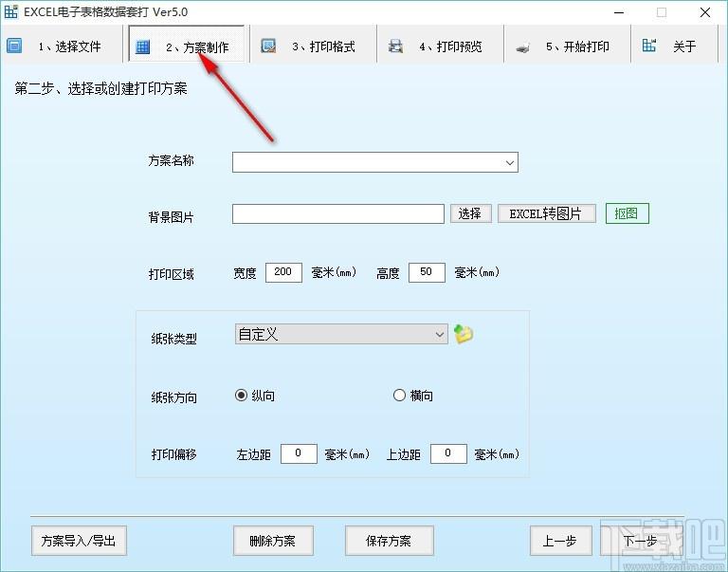Select the 横向 paper orientation
The image size is (728, 572).
point(413,396)
